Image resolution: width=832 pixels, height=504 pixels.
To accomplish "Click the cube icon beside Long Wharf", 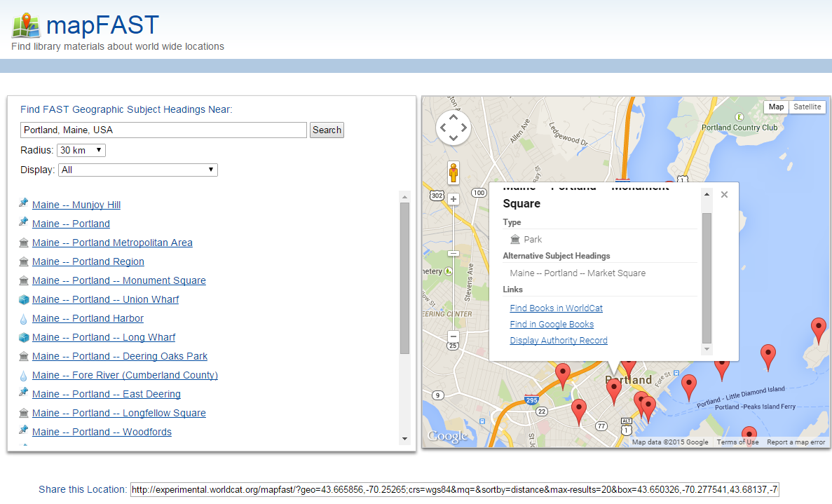I will tap(23, 337).
